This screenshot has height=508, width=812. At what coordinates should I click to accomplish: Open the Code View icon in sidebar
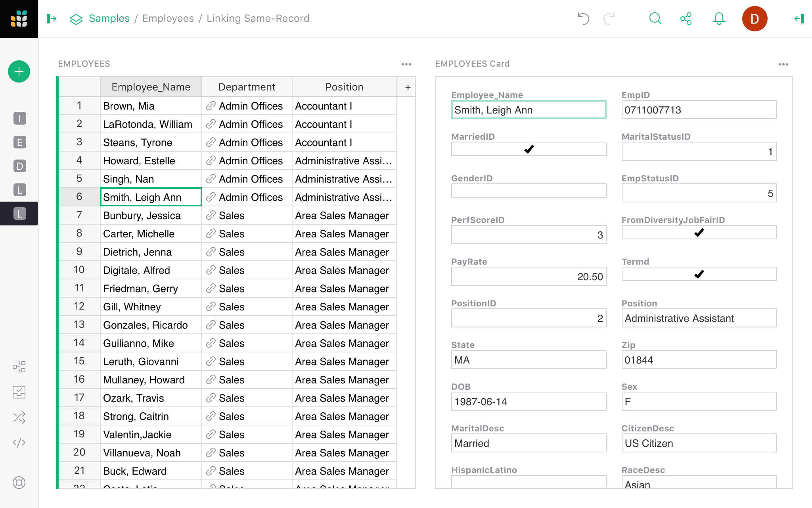pos(19,443)
